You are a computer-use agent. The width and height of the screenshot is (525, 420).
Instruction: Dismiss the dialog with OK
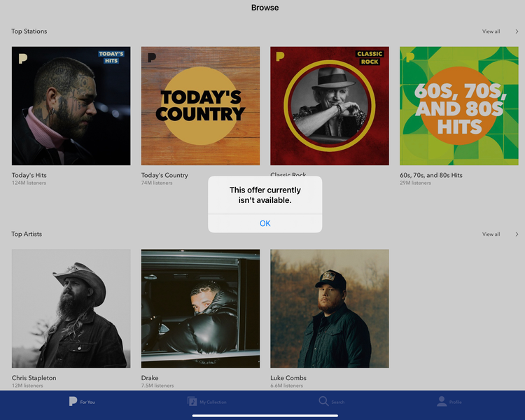[265, 223]
